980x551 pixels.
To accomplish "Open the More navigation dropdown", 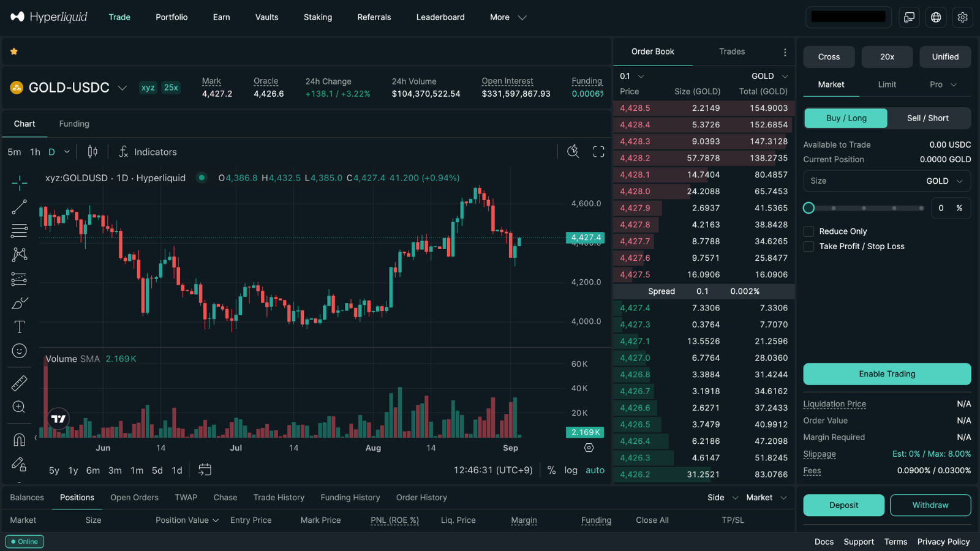I will (x=508, y=17).
